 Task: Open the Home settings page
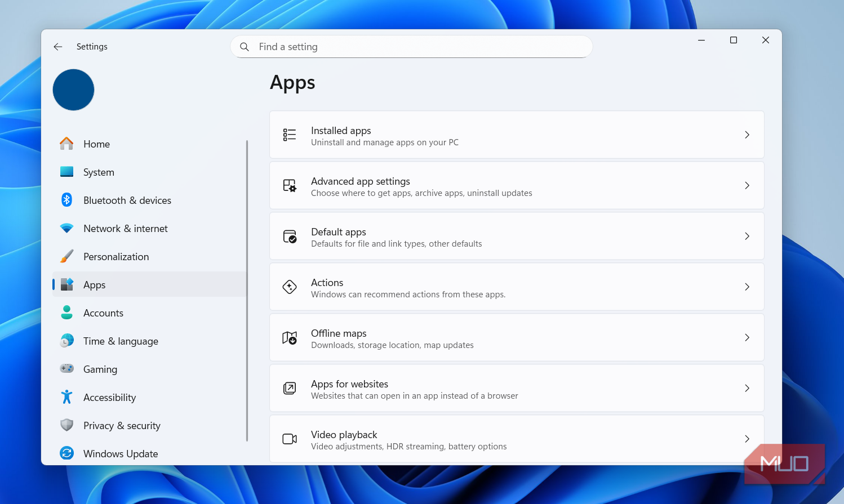point(149,144)
